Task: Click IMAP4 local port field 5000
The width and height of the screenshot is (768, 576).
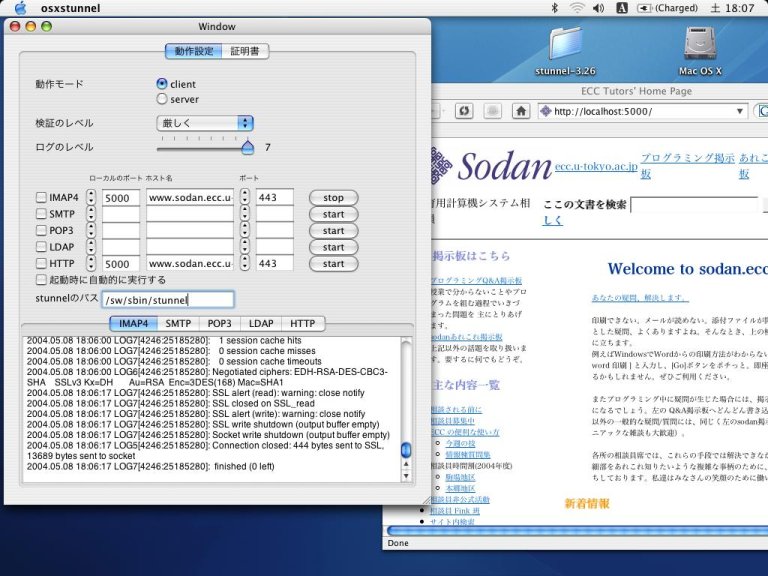Action: click(120, 197)
